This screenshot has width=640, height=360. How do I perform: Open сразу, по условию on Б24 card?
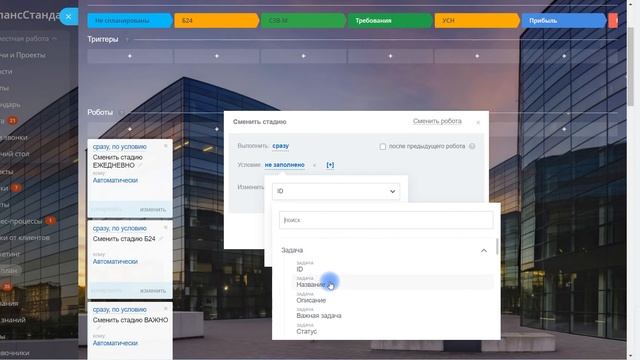point(120,228)
